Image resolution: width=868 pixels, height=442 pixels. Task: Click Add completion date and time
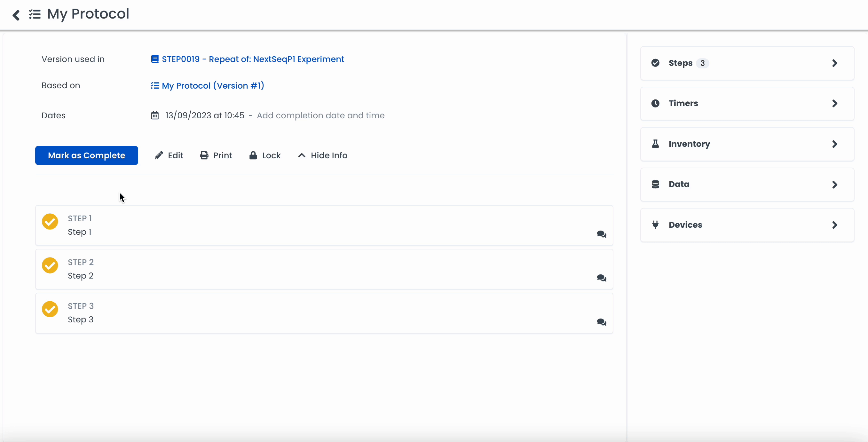320,115
